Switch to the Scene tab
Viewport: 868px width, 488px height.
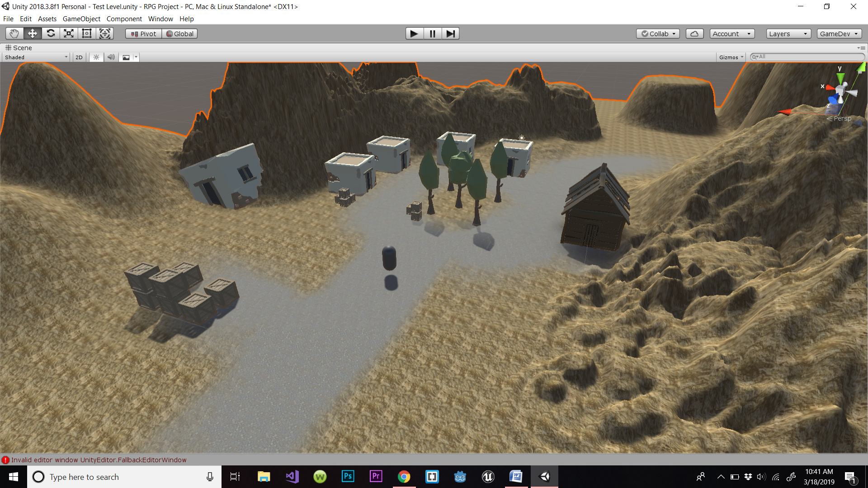[x=19, y=47]
